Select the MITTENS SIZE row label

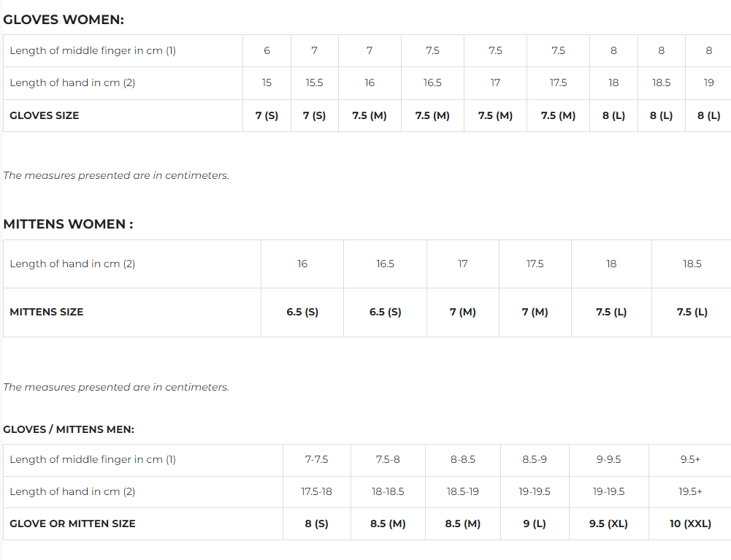(47, 312)
